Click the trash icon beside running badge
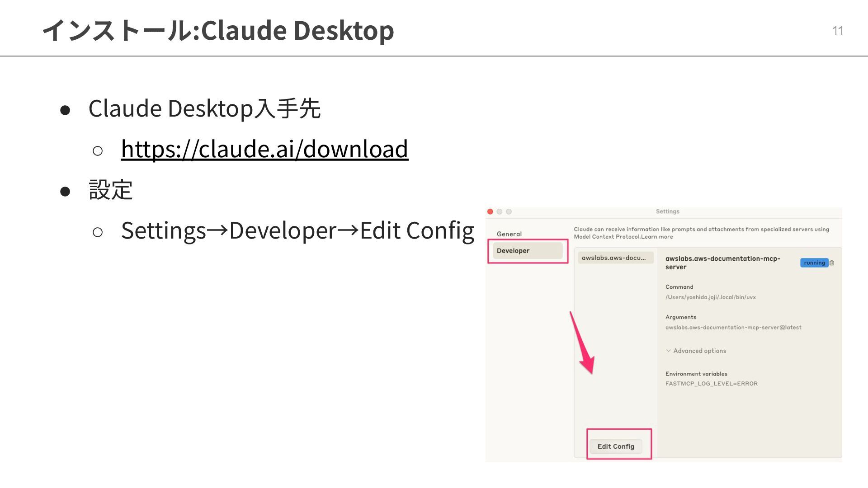Viewport: 868px width, 488px height. point(832,263)
